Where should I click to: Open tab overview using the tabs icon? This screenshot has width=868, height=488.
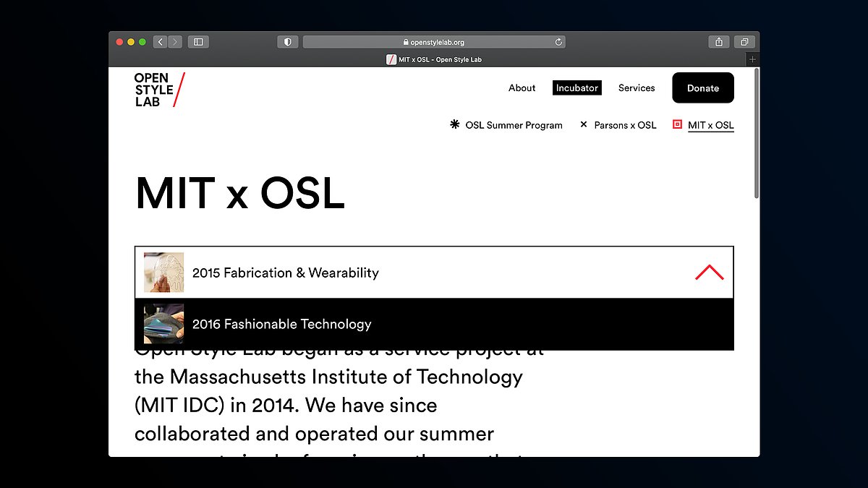(744, 41)
